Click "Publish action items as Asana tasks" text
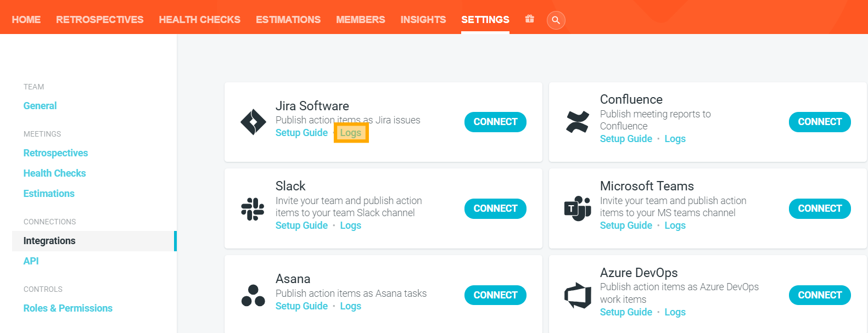The height and width of the screenshot is (333, 868). pos(351,294)
